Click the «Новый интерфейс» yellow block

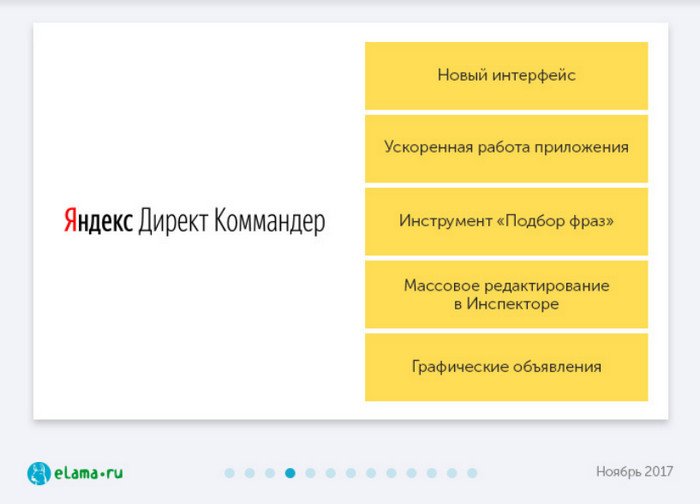[506, 75]
